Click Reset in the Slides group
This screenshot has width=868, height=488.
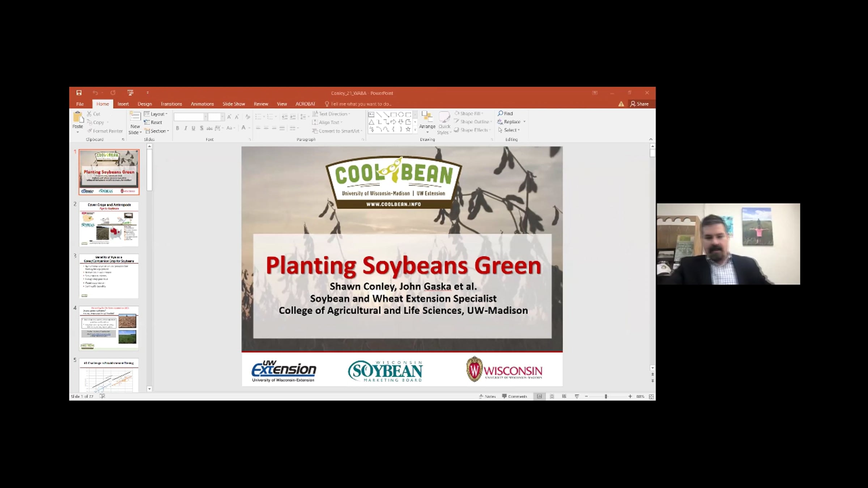(x=153, y=123)
